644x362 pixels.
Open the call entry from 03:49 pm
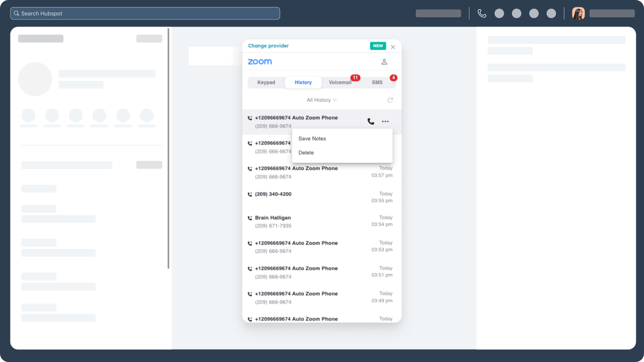(x=322, y=298)
